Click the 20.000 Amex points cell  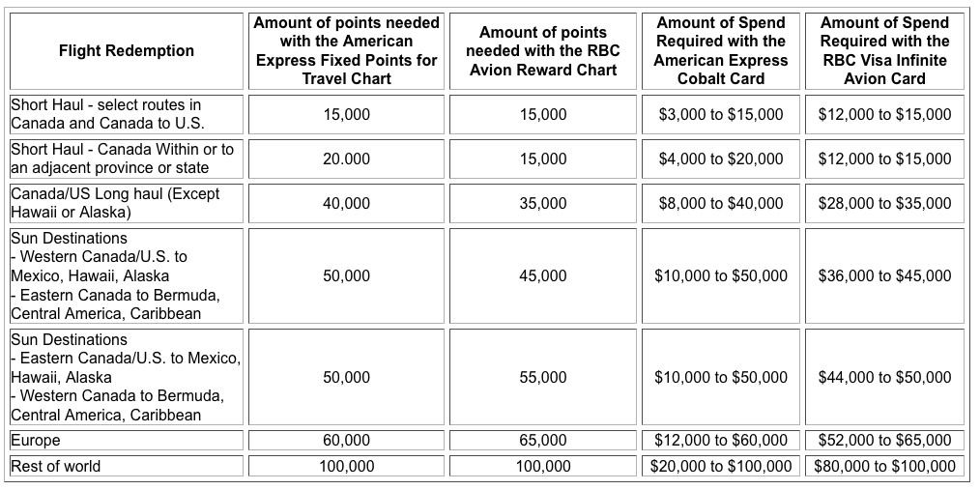[346, 159]
